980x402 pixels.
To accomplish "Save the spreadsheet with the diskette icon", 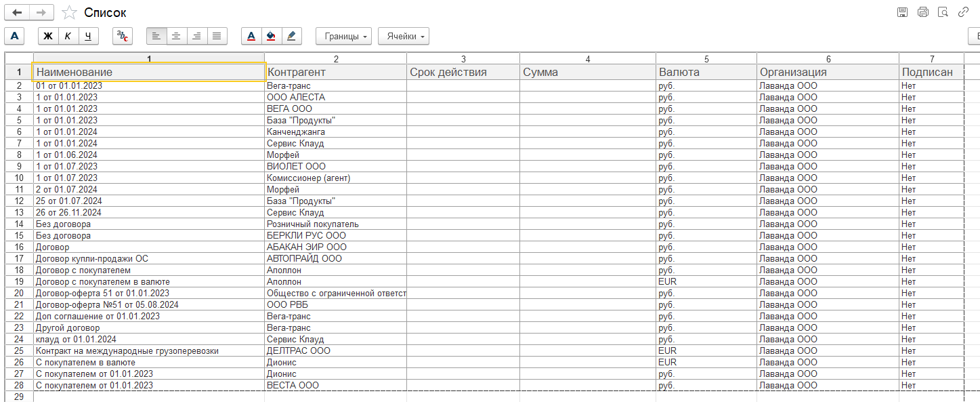I will point(902,12).
